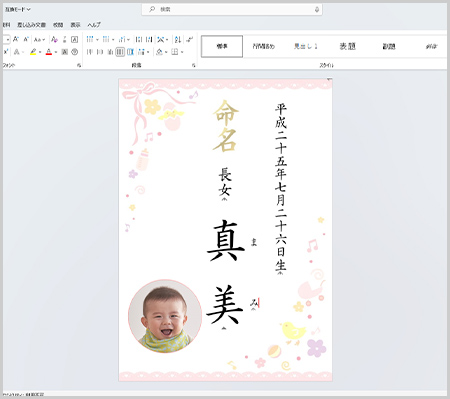The height and width of the screenshot is (399, 450).
Task: Click the large 真 character
Action: click(226, 240)
